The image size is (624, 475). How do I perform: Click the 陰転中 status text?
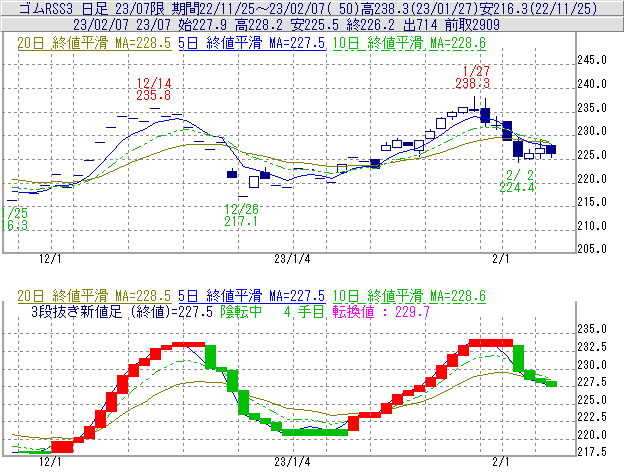(241, 311)
